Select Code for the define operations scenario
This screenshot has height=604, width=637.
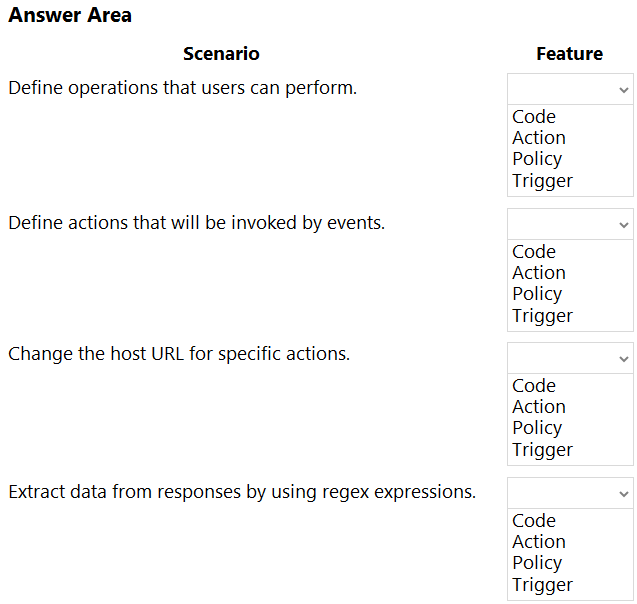[534, 117]
